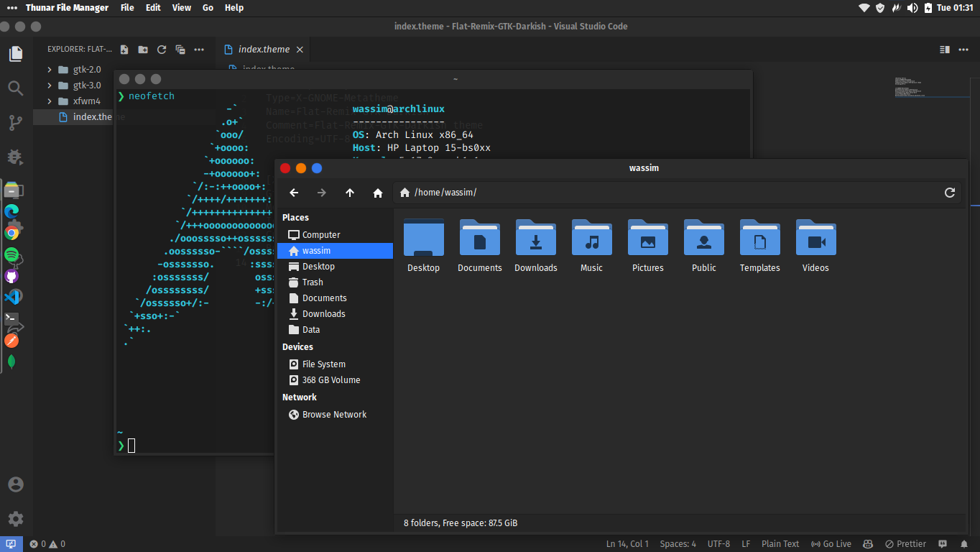Open VS Code Manage gear menu
Screen dimensions: 980x552
[x=16, y=519]
